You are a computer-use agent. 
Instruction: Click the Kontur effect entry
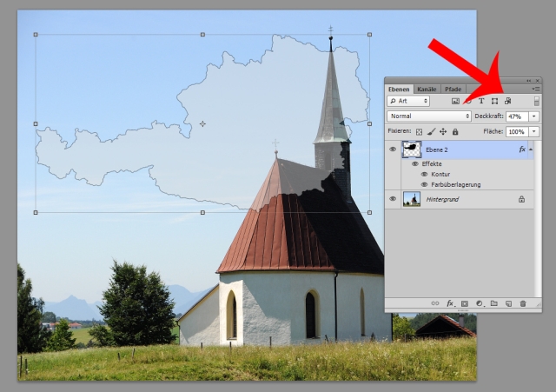(x=440, y=174)
